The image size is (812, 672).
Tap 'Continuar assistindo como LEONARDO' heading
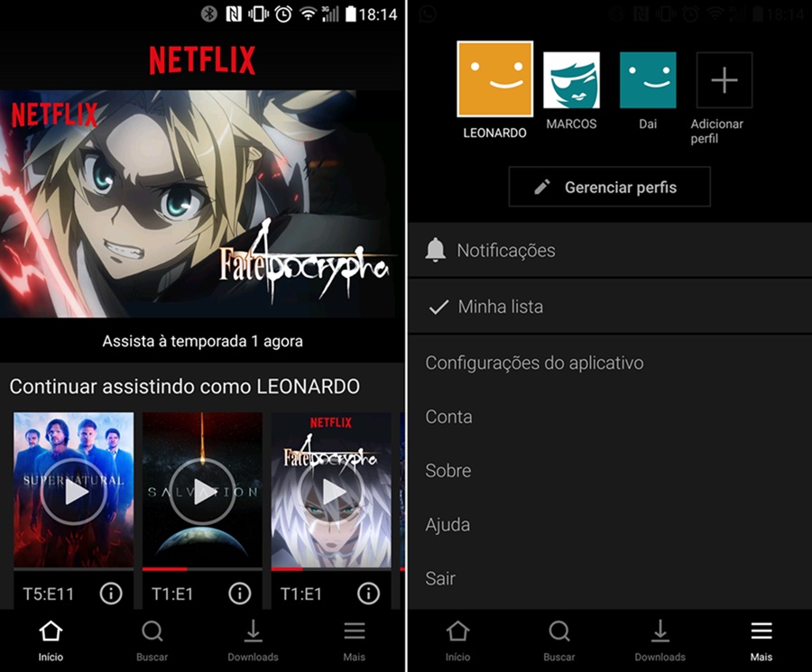pyautogui.click(x=185, y=387)
